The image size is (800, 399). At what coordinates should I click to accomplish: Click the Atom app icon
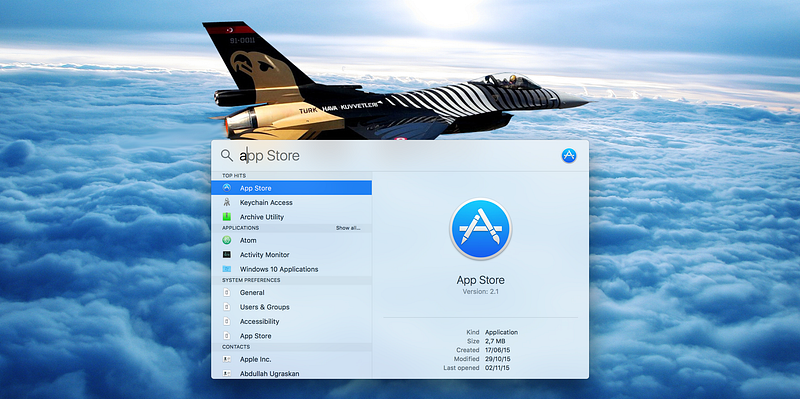tap(227, 240)
